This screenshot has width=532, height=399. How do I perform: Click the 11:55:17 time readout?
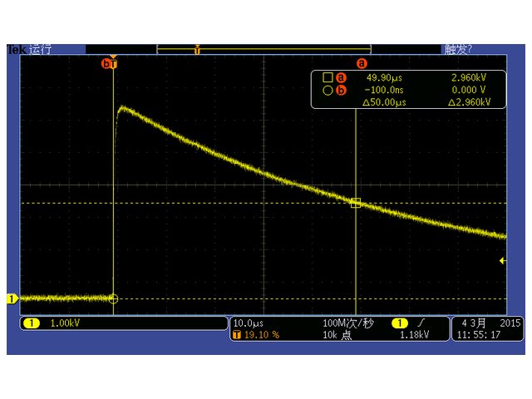(x=479, y=335)
